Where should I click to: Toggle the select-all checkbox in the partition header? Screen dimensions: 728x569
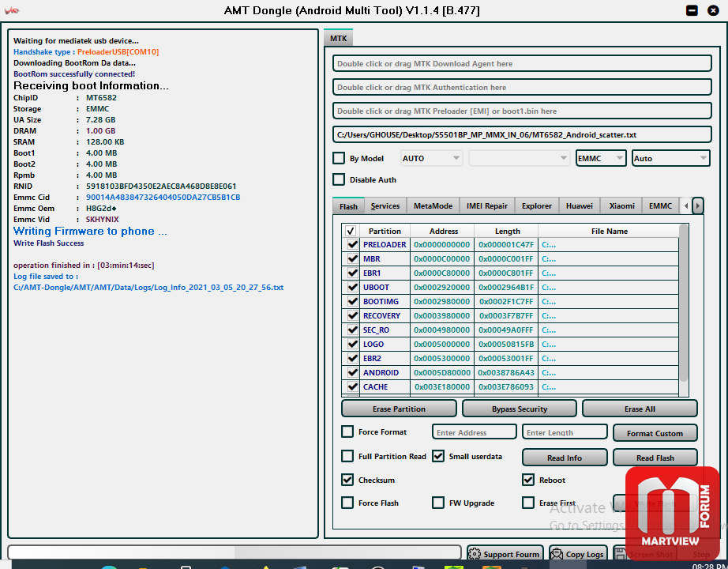tap(351, 231)
